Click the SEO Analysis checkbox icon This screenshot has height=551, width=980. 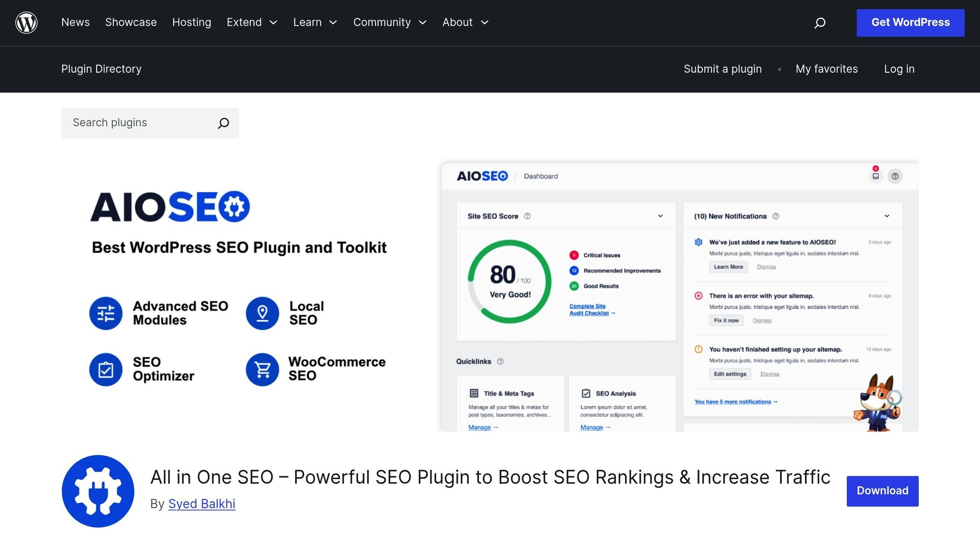[586, 393]
